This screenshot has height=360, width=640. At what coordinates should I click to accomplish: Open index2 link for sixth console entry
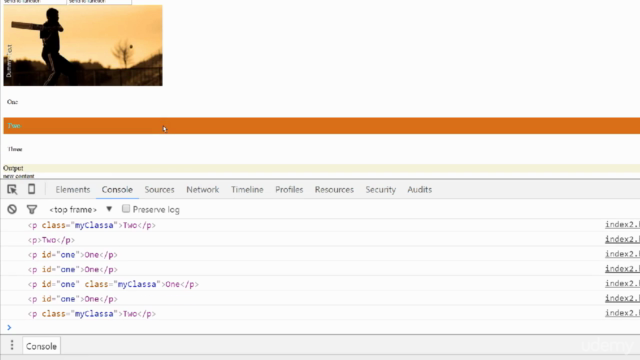tap(622, 298)
